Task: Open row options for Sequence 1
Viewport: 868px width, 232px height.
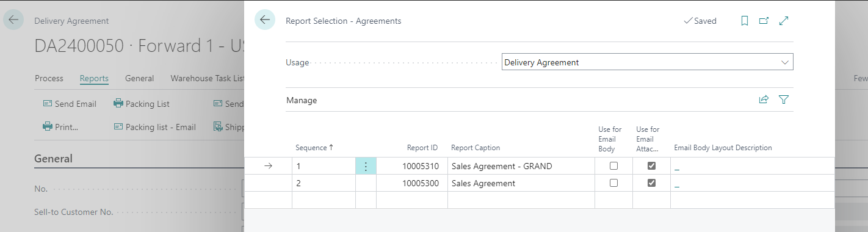Action: click(x=366, y=166)
